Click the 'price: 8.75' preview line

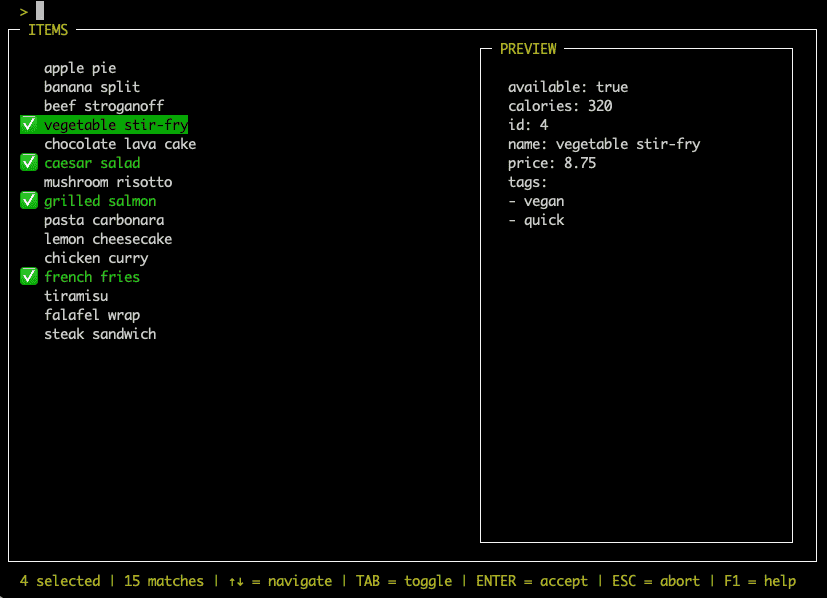552,163
